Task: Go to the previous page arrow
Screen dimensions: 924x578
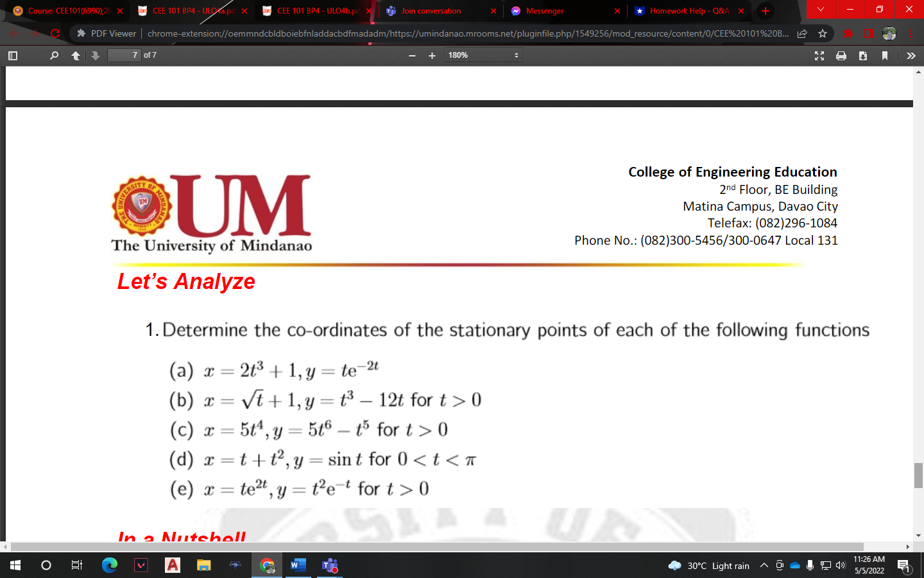Action: pyautogui.click(x=75, y=55)
